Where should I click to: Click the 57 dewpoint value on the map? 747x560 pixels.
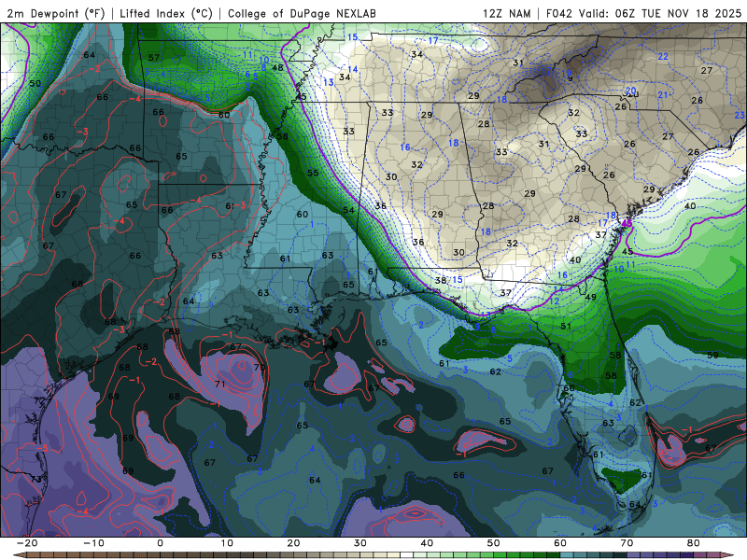pos(154,58)
